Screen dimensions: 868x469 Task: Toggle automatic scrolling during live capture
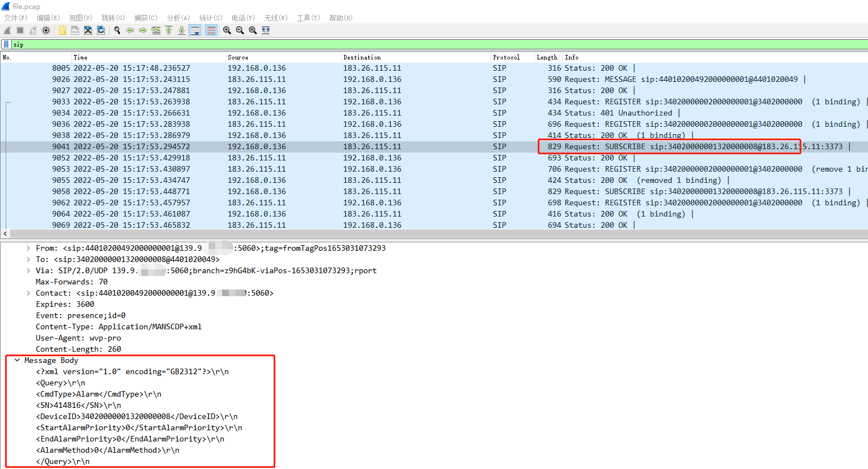coord(195,30)
